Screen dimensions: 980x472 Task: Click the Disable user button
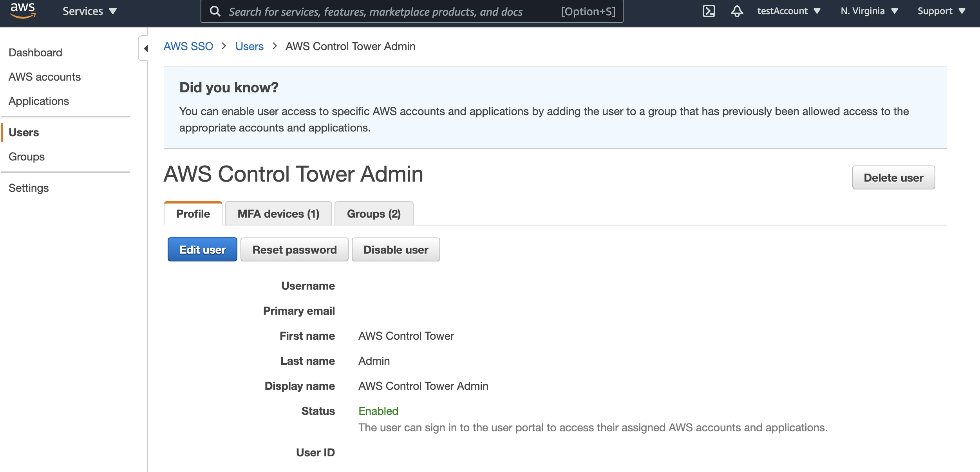(x=396, y=250)
